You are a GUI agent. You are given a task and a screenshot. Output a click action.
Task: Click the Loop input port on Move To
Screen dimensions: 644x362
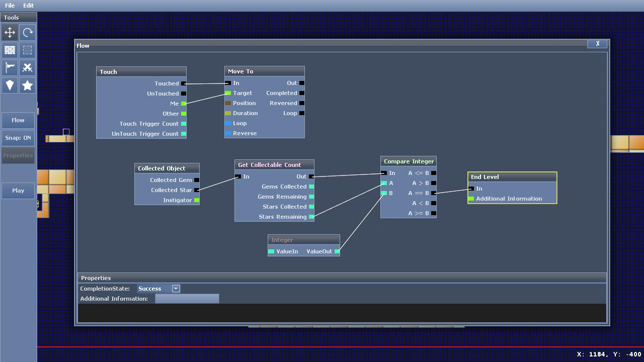click(228, 123)
